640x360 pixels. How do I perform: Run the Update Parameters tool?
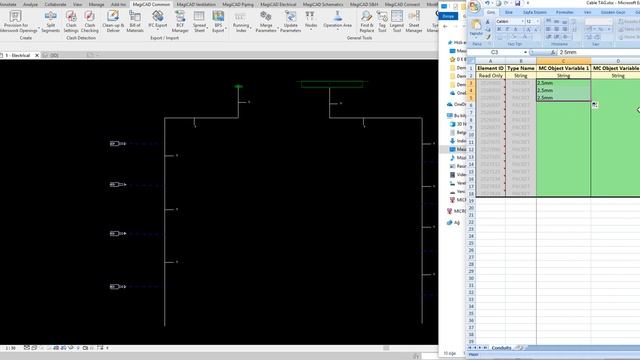pos(291,21)
